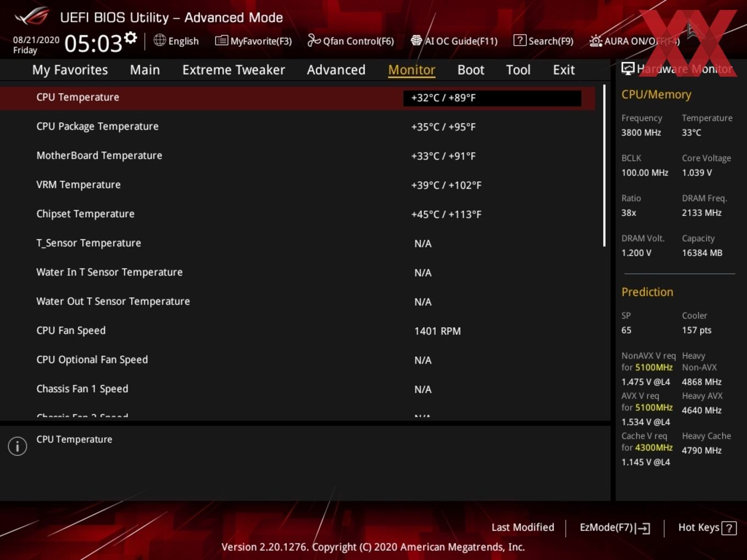Open AI OC Guide(F11)
Viewport: 747px width, 560px height.
461,41
